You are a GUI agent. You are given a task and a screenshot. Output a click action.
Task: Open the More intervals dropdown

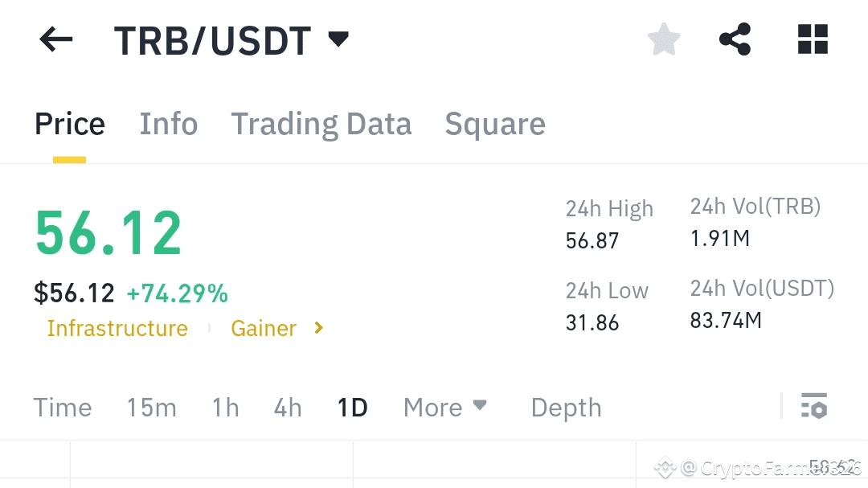(445, 408)
